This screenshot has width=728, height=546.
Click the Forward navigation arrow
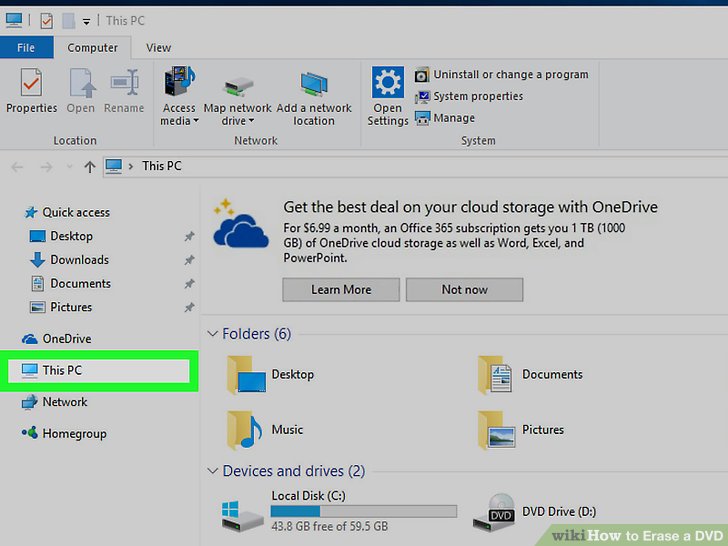[46, 167]
